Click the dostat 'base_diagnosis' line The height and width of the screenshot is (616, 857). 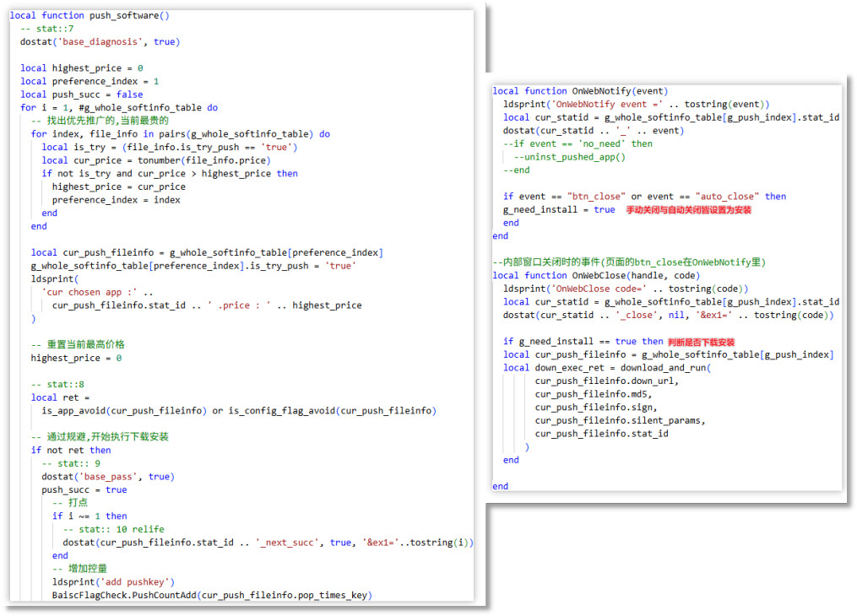(100, 41)
